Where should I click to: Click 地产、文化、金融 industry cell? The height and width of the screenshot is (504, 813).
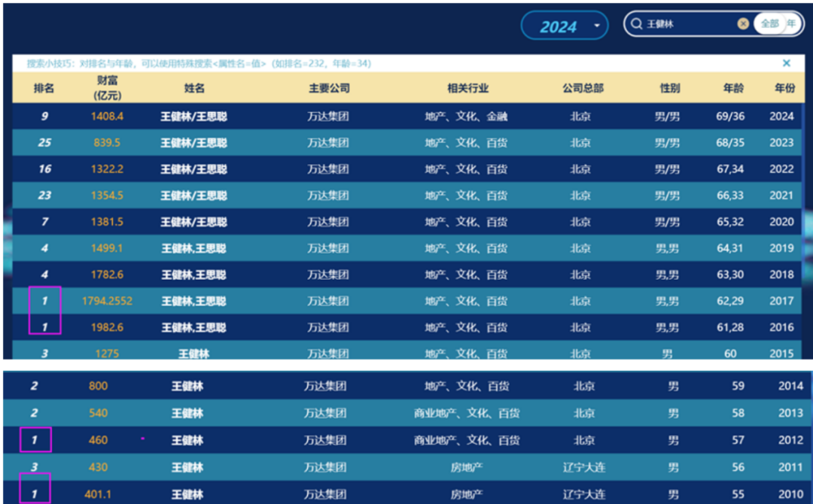click(x=466, y=116)
